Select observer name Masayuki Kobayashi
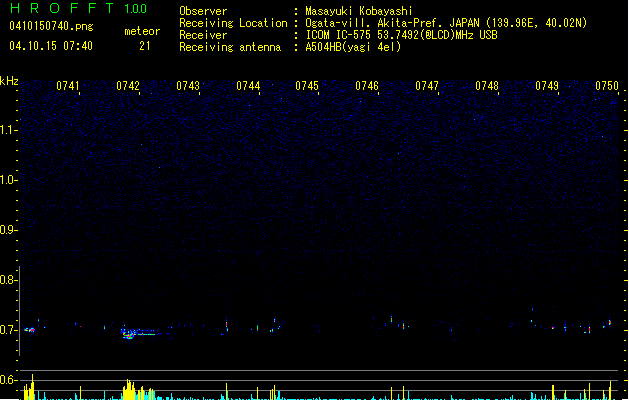Screen dimensions: 629x400 (359, 11)
